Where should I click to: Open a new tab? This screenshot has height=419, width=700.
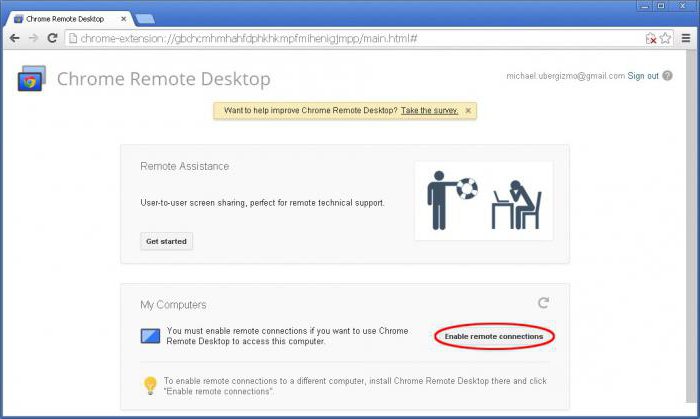(145, 19)
